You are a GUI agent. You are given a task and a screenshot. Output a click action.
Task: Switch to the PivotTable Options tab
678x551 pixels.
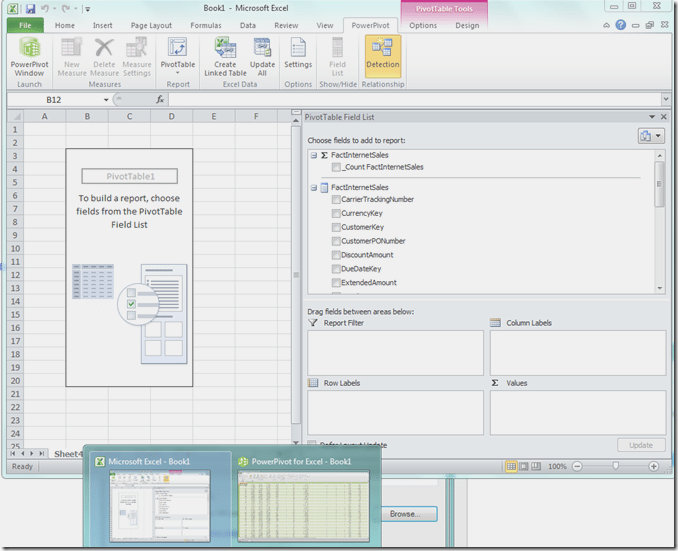point(423,26)
